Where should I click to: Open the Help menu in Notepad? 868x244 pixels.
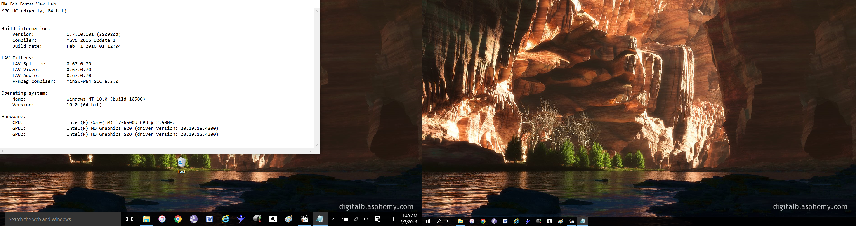(x=52, y=4)
